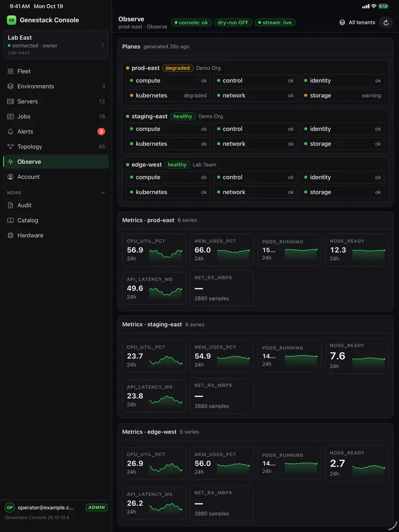Open prod-east NODE_READY 12.3 card
This screenshot has width=399, height=532.
tap(357, 249)
